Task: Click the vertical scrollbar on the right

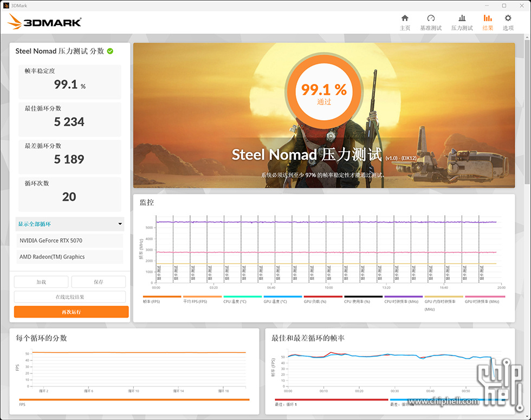Action: click(527, 108)
